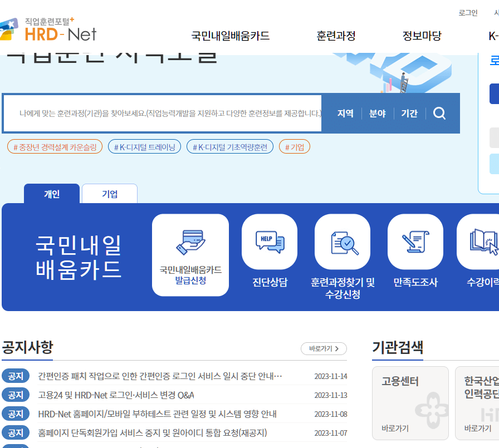This screenshot has height=448, width=499.
Task: Focus the training course search field
Action: click(162, 113)
